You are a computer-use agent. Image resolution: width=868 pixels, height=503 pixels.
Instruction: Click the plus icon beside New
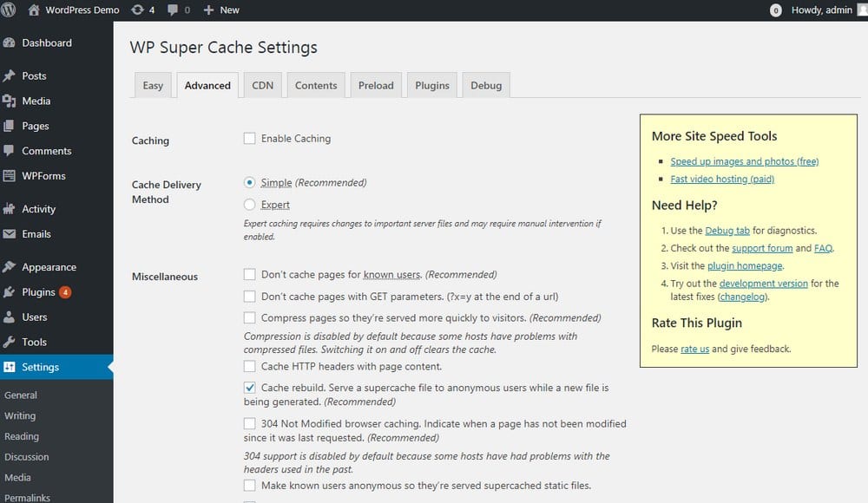(x=208, y=10)
